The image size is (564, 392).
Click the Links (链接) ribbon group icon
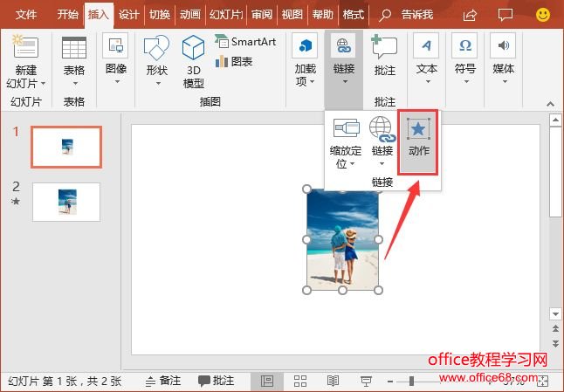[343, 46]
